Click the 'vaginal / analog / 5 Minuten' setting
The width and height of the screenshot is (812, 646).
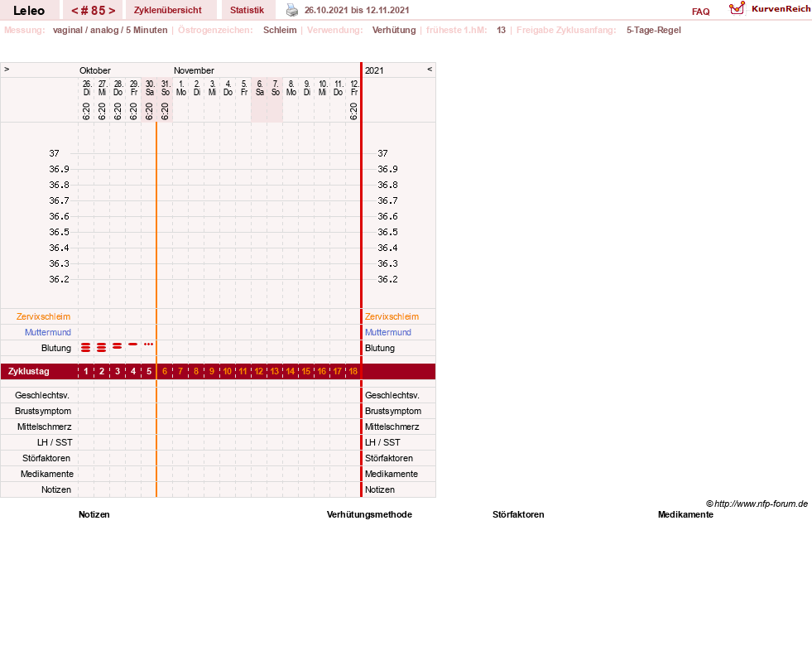point(110,30)
